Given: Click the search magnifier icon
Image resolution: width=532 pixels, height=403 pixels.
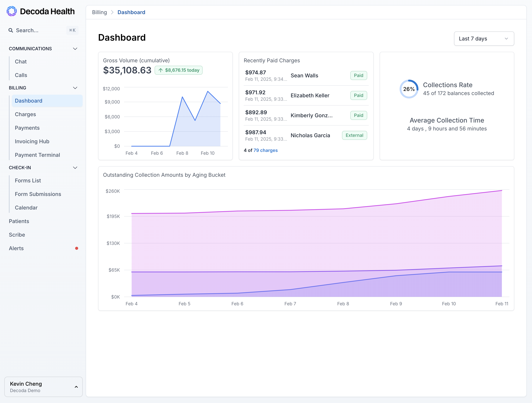Looking at the screenshot, I should coord(11,30).
